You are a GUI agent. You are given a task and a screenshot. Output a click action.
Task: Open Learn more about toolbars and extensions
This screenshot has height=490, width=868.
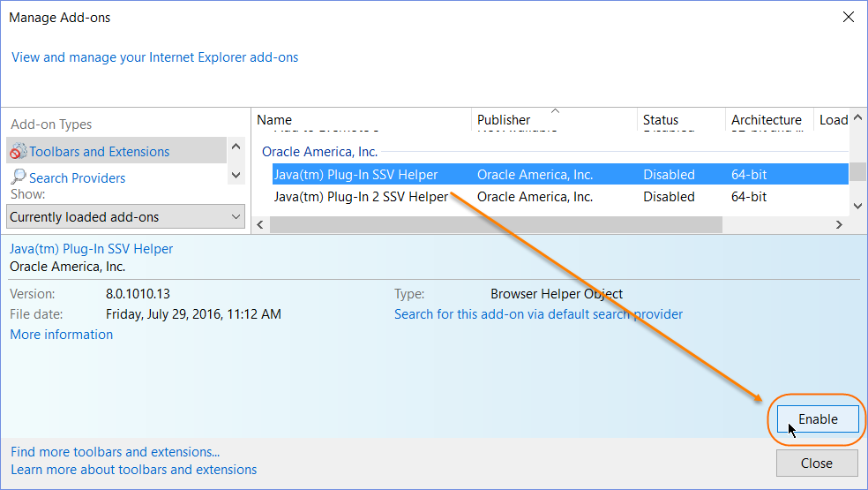(x=133, y=470)
